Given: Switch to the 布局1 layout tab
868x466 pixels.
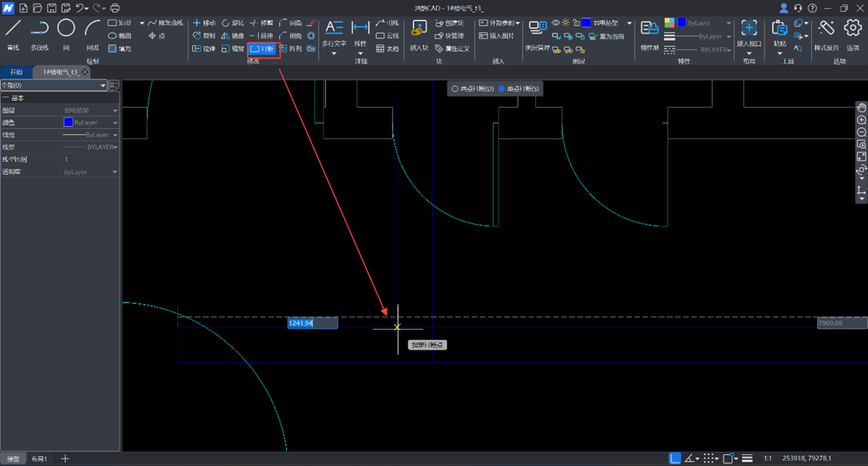Looking at the screenshot, I should pos(40,458).
